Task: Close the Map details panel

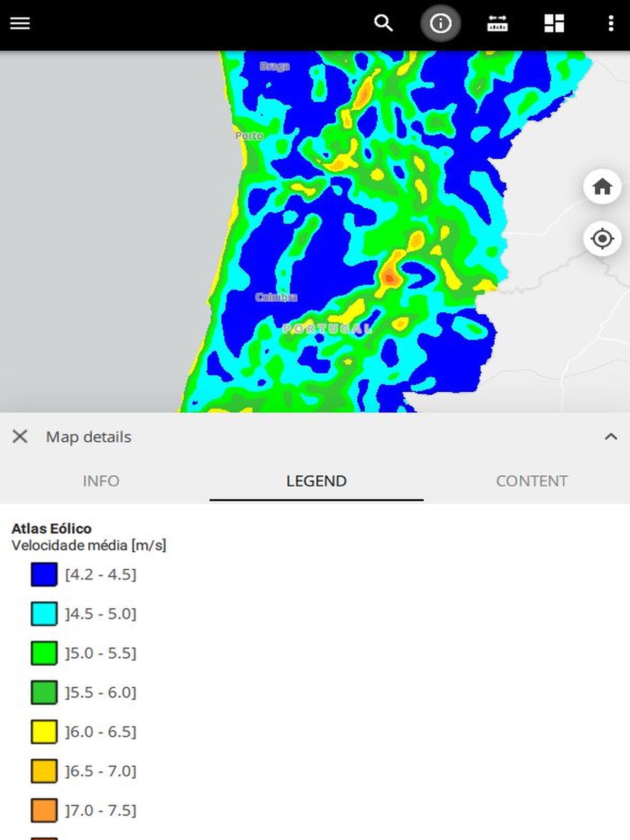Action: 20,436
